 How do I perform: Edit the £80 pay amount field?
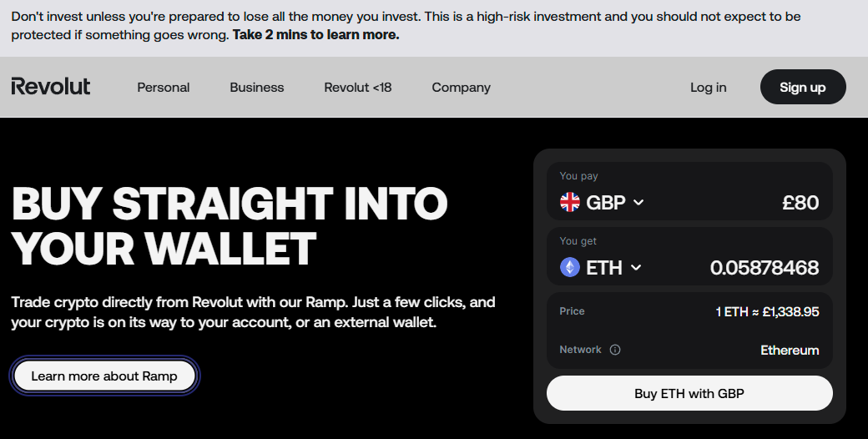800,202
